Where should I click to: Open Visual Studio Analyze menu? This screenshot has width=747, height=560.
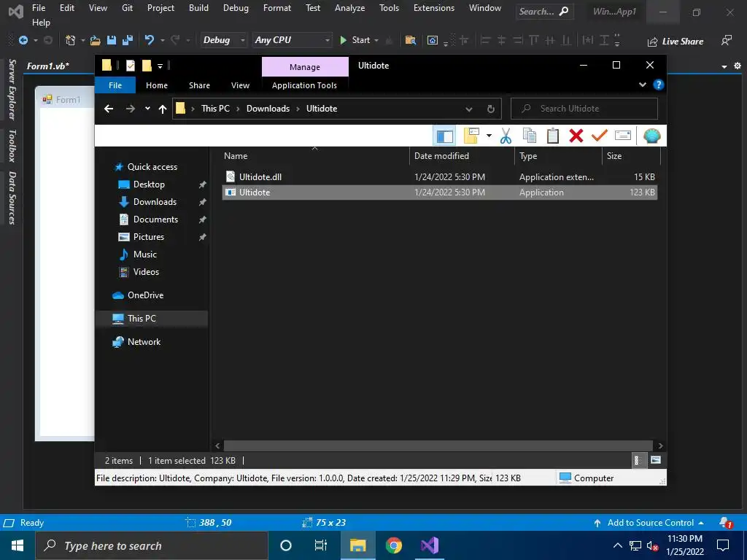pos(349,8)
